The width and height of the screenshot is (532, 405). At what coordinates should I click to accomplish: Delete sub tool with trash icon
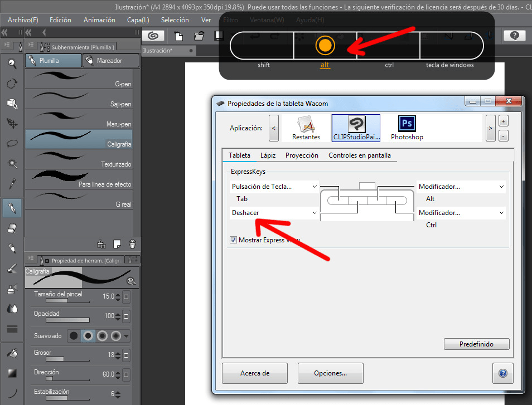tap(132, 243)
